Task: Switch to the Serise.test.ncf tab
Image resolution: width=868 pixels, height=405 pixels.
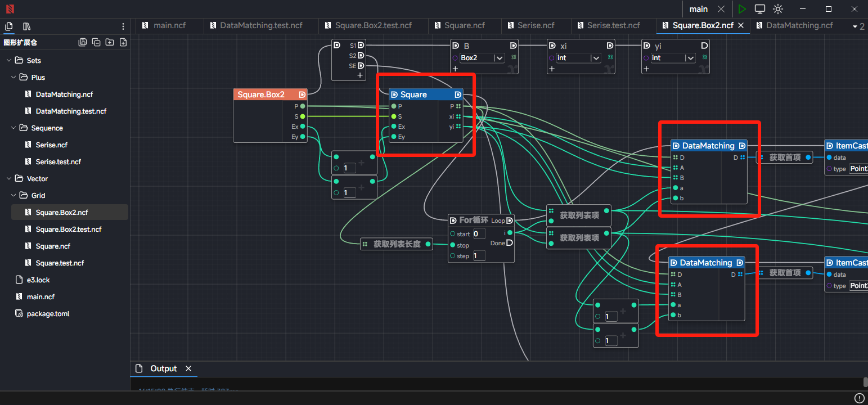Action: (x=613, y=25)
